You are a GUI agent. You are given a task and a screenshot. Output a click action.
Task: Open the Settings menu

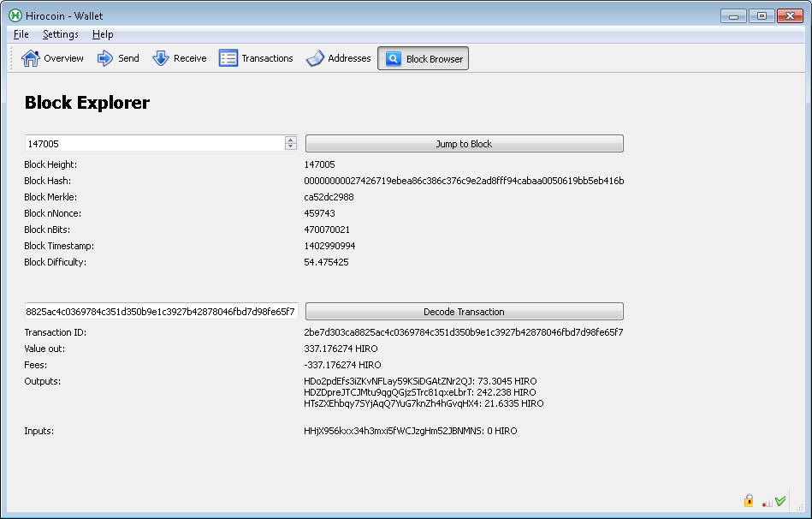[x=61, y=34]
